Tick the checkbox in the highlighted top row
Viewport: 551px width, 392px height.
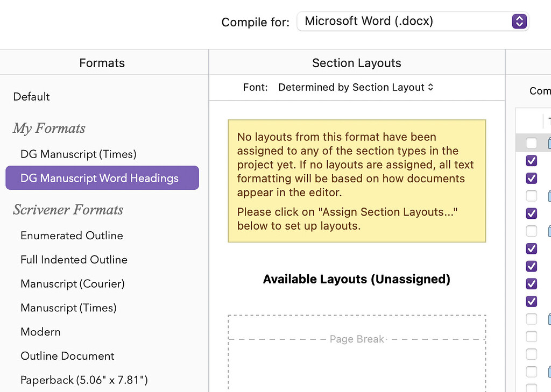[x=532, y=143]
